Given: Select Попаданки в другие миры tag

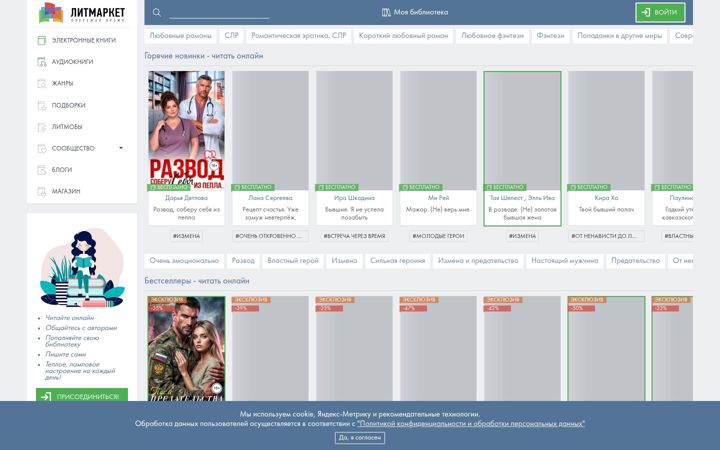Looking at the screenshot, I should (x=619, y=36).
